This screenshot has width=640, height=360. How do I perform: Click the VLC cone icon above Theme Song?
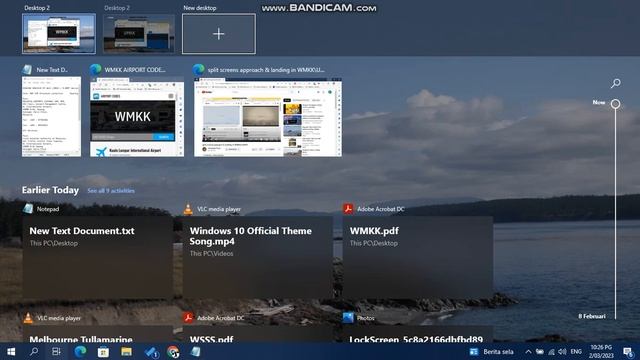tap(188, 209)
